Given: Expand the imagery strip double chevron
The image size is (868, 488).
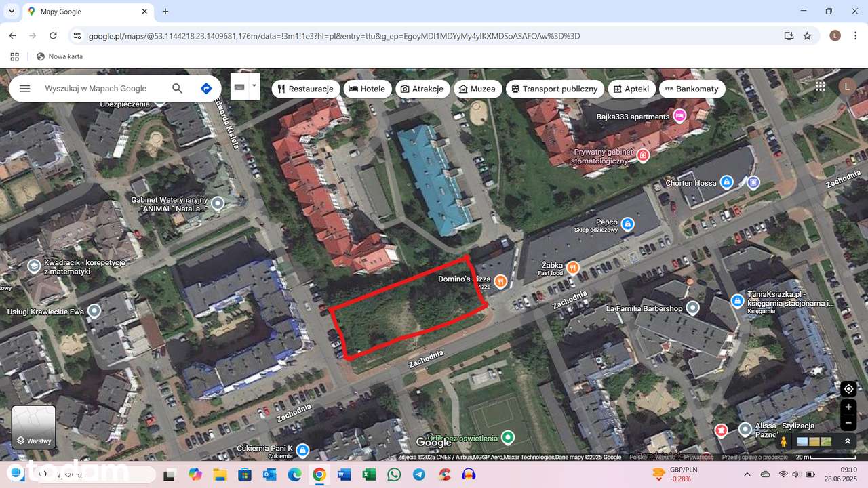Looking at the screenshot, I should click(x=847, y=441).
